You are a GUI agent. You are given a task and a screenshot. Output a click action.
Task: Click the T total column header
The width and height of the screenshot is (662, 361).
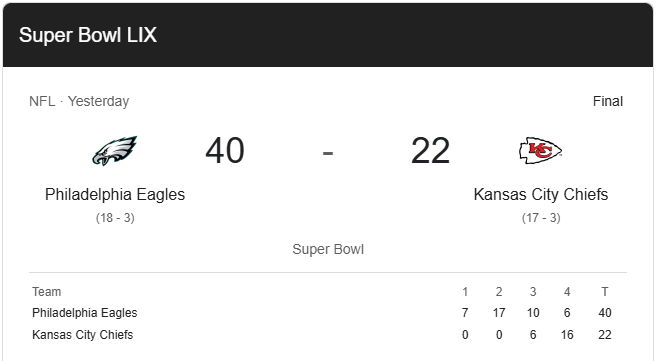click(x=605, y=292)
